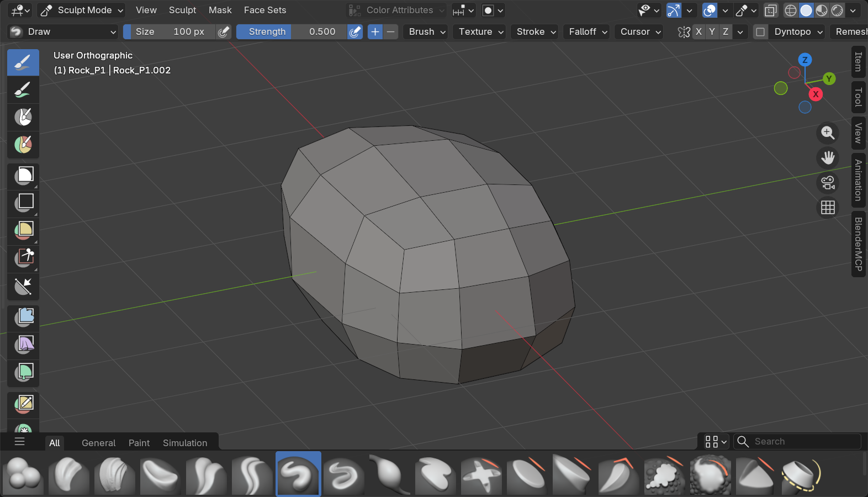
Task: Select the Line Project tool
Action: click(x=23, y=286)
